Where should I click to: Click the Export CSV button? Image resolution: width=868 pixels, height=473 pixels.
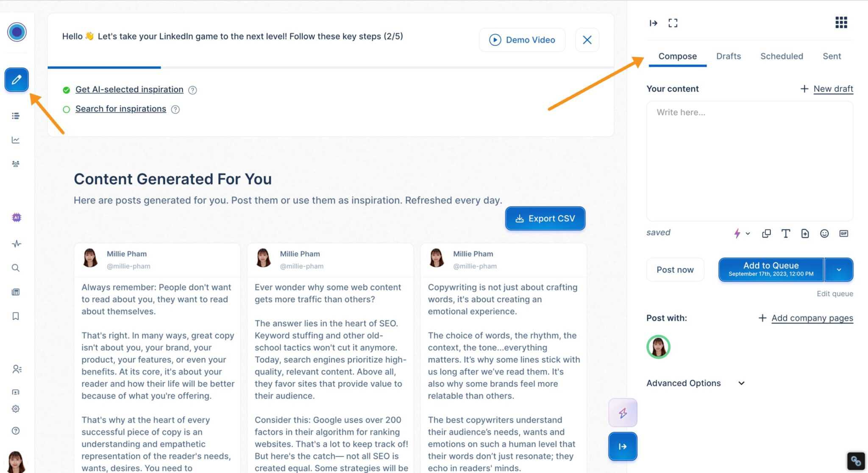tap(545, 218)
